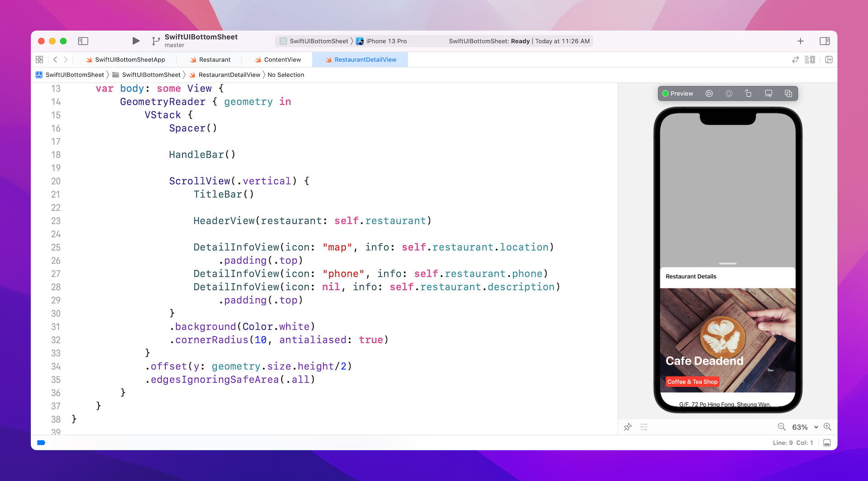Click the .edgesIgnoringSafeArea(.all) line
The height and width of the screenshot is (481, 868).
230,380
